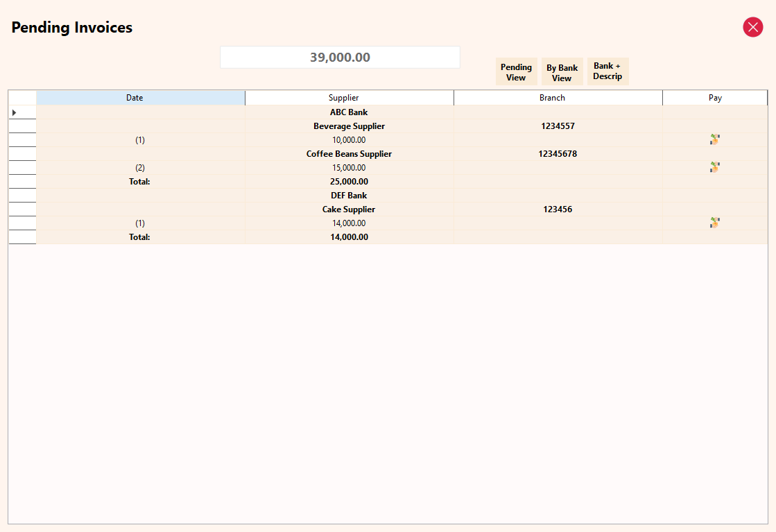776x532 pixels.
Task: Sort by the Date column header
Action: tap(141, 98)
